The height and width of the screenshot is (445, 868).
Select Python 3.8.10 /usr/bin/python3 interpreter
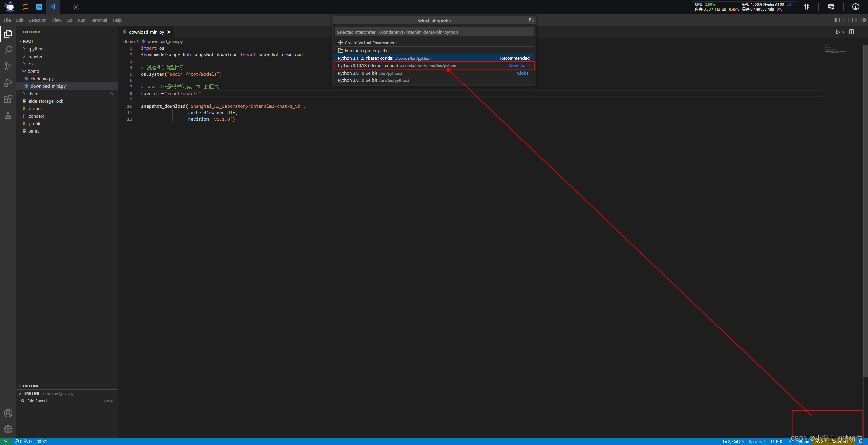click(434, 80)
